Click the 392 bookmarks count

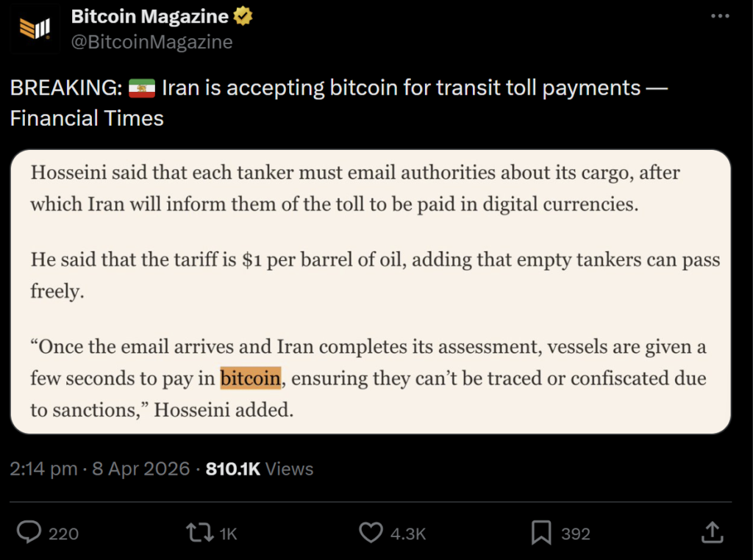click(576, 534)
